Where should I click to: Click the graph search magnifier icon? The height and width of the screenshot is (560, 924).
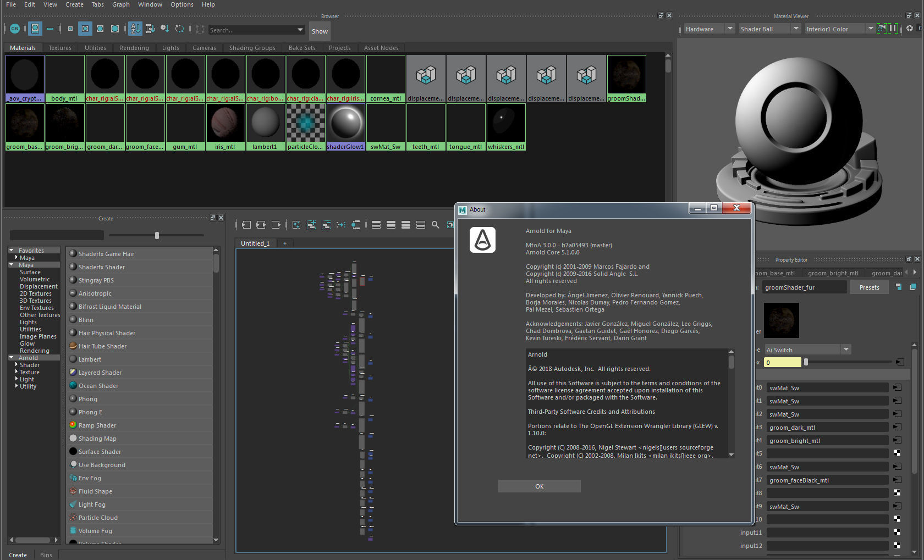tap(436, 225)
